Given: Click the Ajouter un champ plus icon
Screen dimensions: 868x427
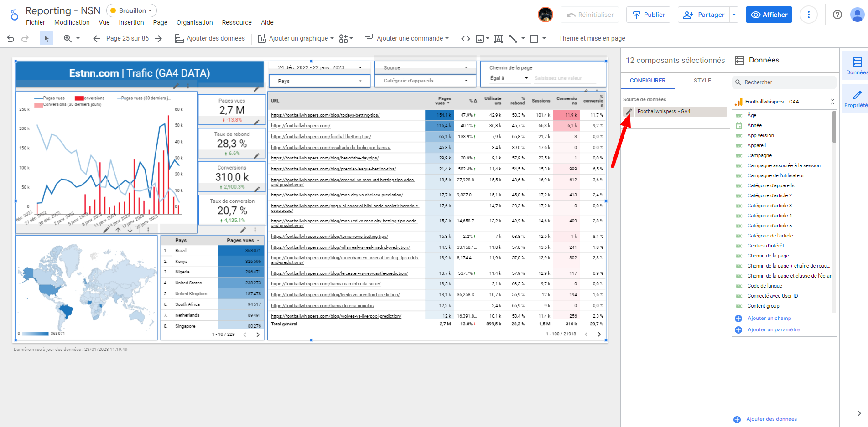Looking at the screenshot, I should 738,319.
